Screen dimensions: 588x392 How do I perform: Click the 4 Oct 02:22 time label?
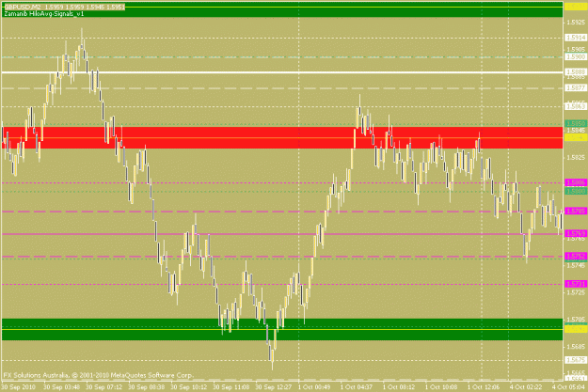pyautogui.click(x=526, y=386)
